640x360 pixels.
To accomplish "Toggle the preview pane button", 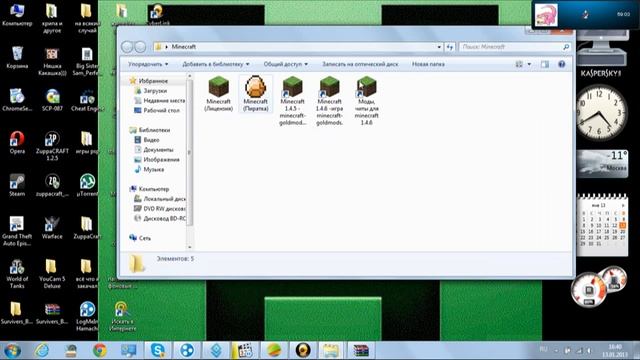I will (x=544, y=64).
